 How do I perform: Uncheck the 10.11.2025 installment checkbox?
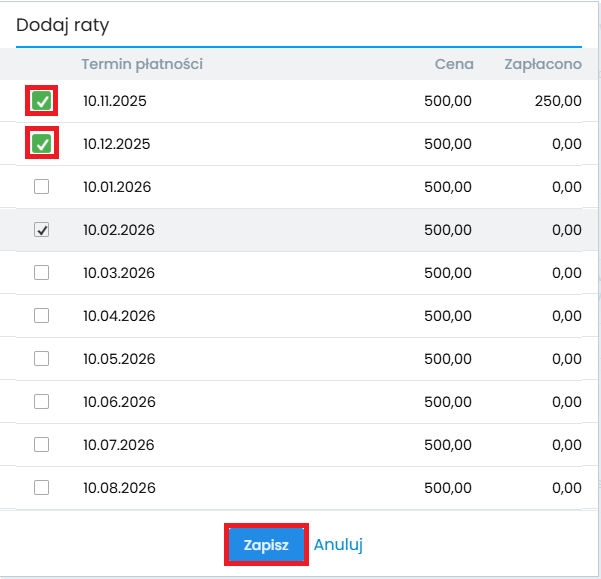41,101
